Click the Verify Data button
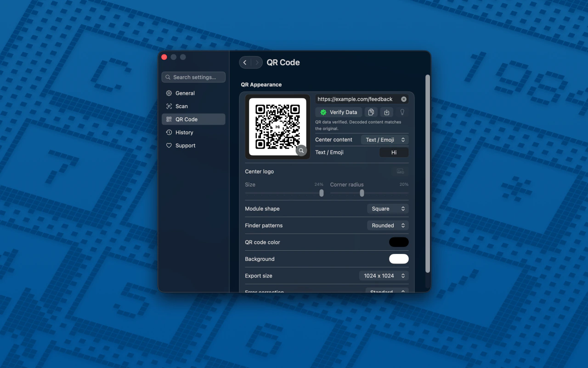Screen dimensions: 588x368 tap(339, 112)
